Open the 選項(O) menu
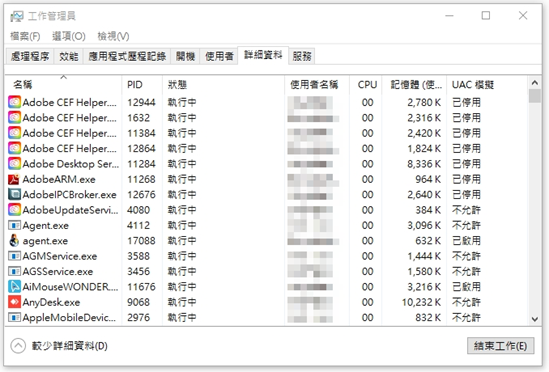549x372 pixels. click(69, 36)
